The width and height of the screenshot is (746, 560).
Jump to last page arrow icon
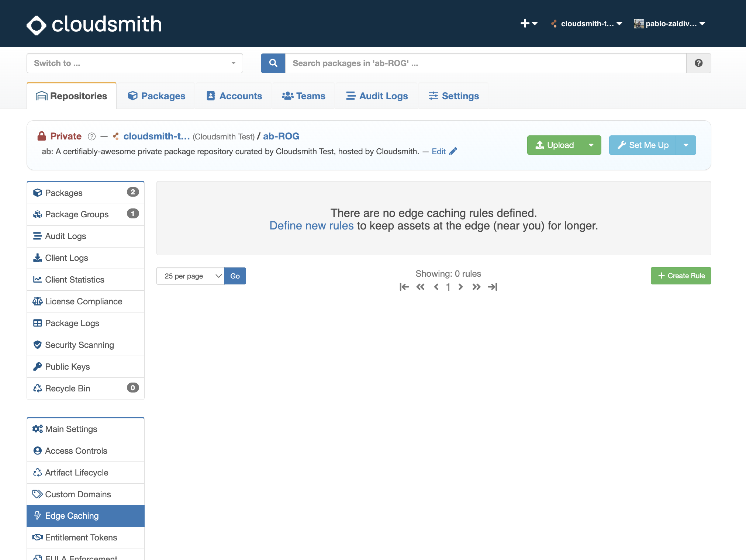[x=493, y=287]
